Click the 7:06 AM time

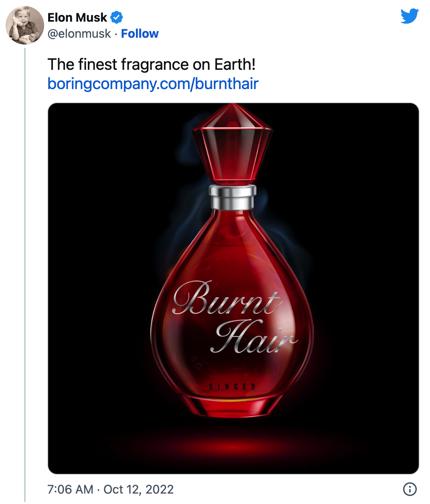70,490
